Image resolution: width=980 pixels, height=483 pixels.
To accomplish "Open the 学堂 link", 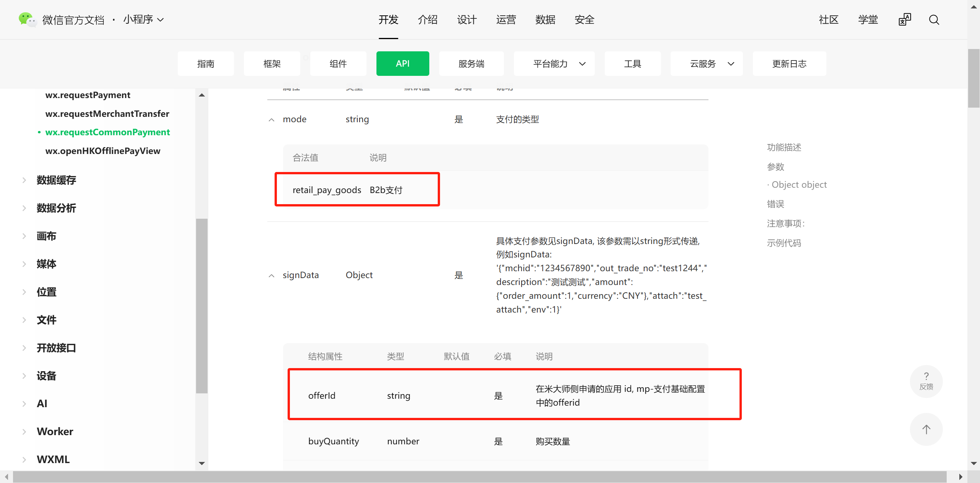I will tap(868, 20).
